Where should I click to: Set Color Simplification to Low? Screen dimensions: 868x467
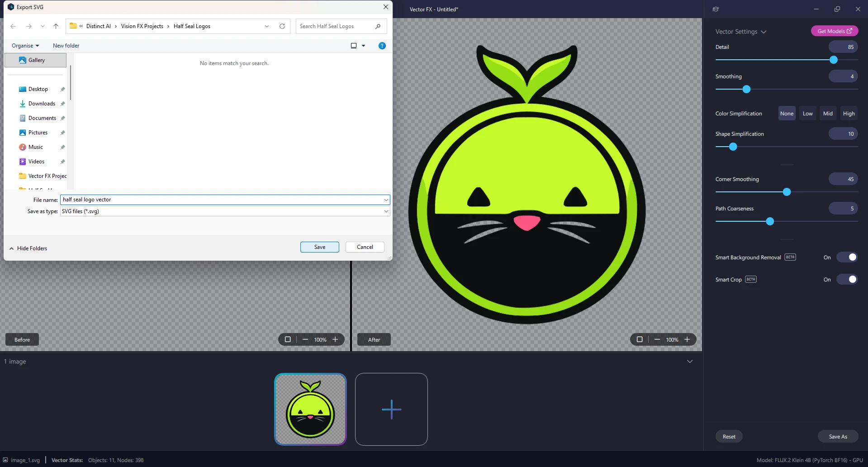807,114
